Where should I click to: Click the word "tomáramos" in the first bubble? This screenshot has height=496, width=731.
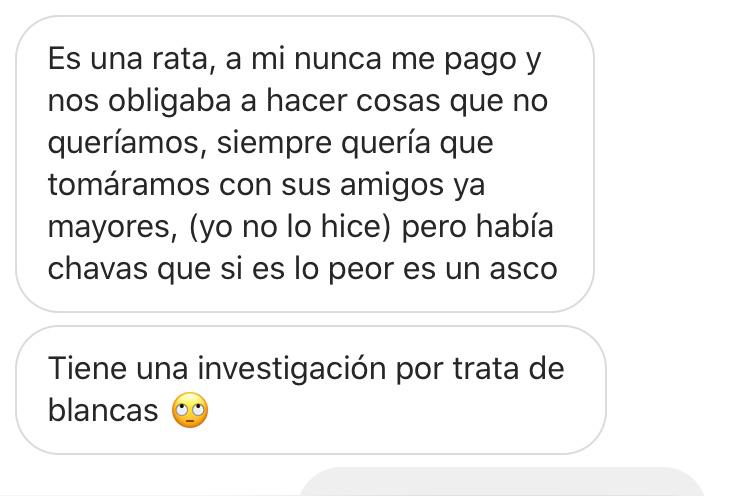pyautogui.click(x=129, y=185)
